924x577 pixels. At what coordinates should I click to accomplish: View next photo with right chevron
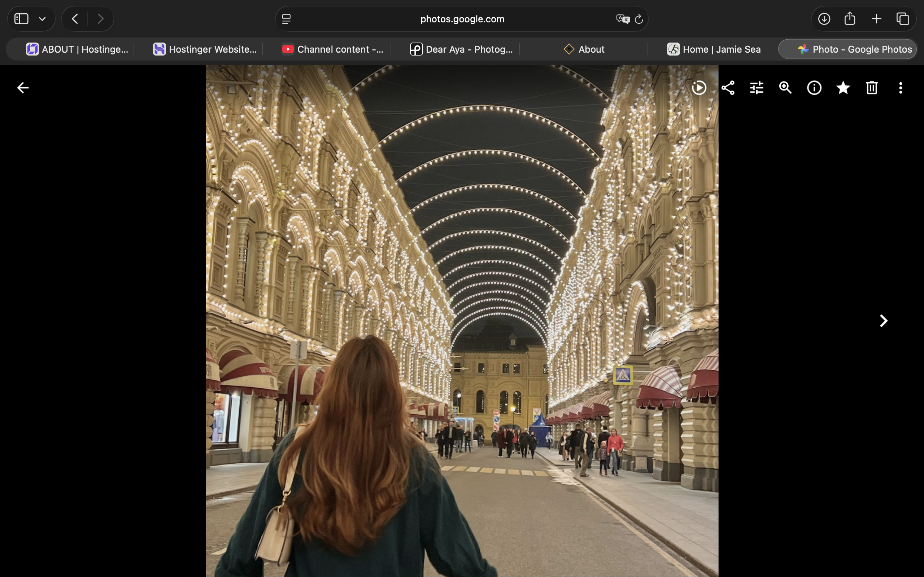[x=883, y=321]
